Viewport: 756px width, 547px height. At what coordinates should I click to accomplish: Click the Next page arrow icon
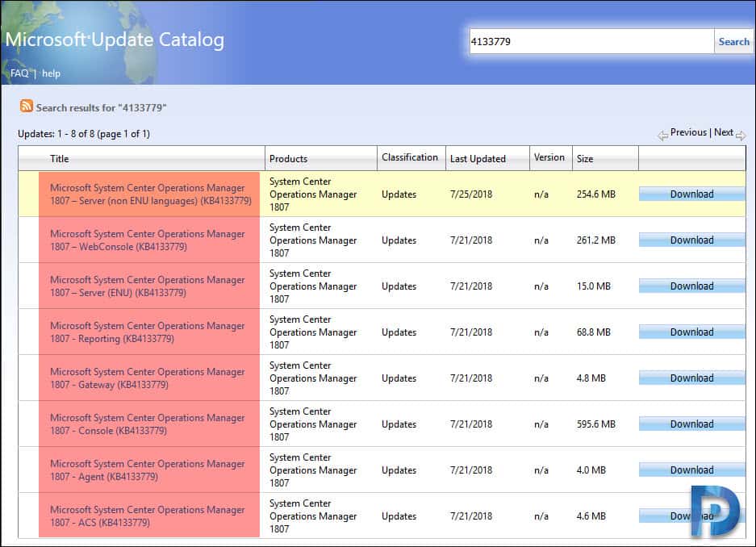pyautogui.click(x=741, y=136)
